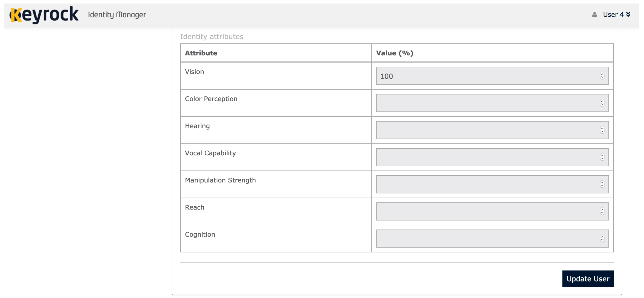Click the Hearing field stepper arrows
The width and height of the screenshot is (644, 298).
pos(602,130)
